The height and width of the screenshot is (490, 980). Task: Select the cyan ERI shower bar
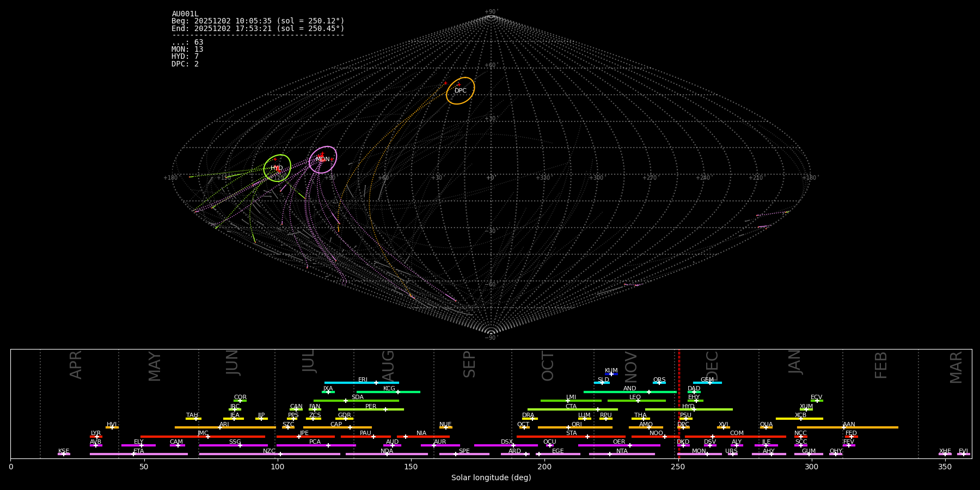[x=362, y=383]
